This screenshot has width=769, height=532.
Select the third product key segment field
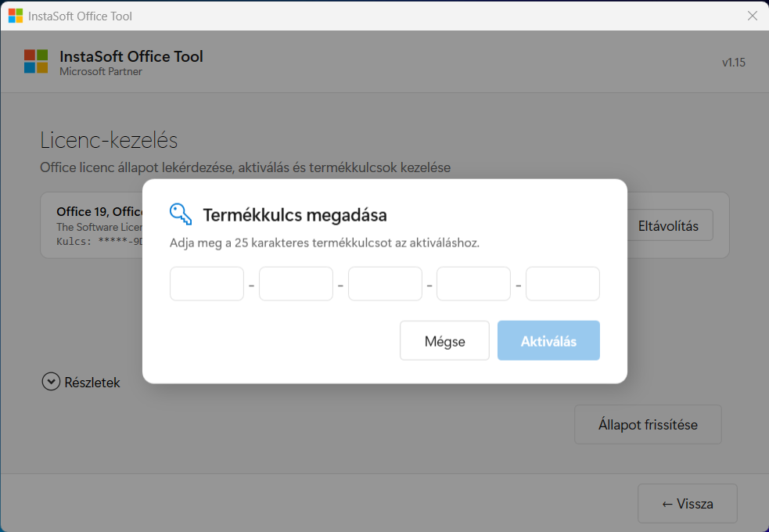pos(385,284)
